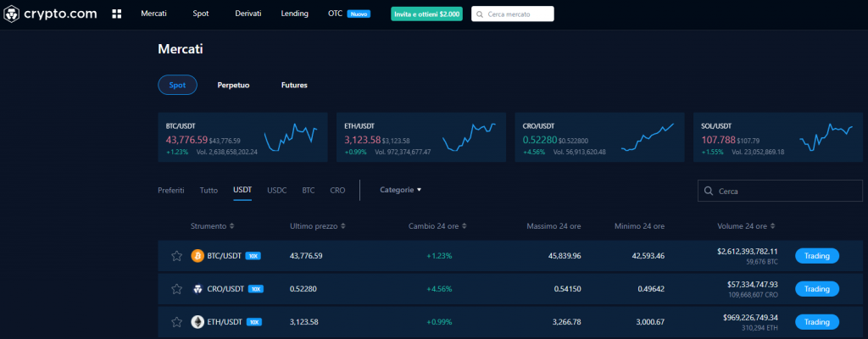
Task: Click the magnifier icon in Cerca mercato box
Action: 480,14
